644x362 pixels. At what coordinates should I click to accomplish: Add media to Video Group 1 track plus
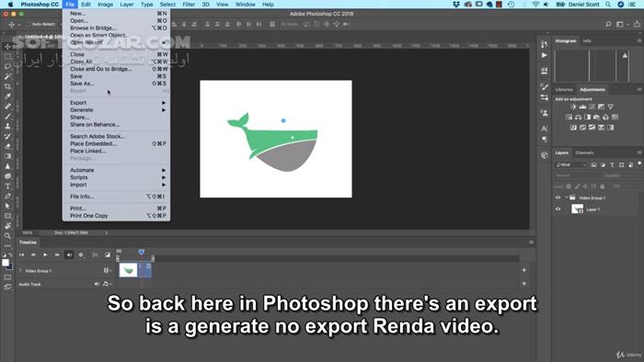(524, 270)
